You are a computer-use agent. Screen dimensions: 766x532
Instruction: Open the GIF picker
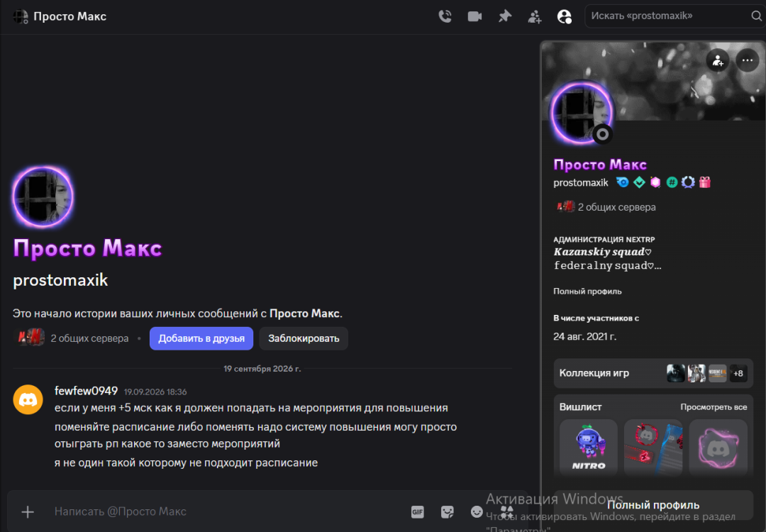pyautogui.click(x=417, y=512)
